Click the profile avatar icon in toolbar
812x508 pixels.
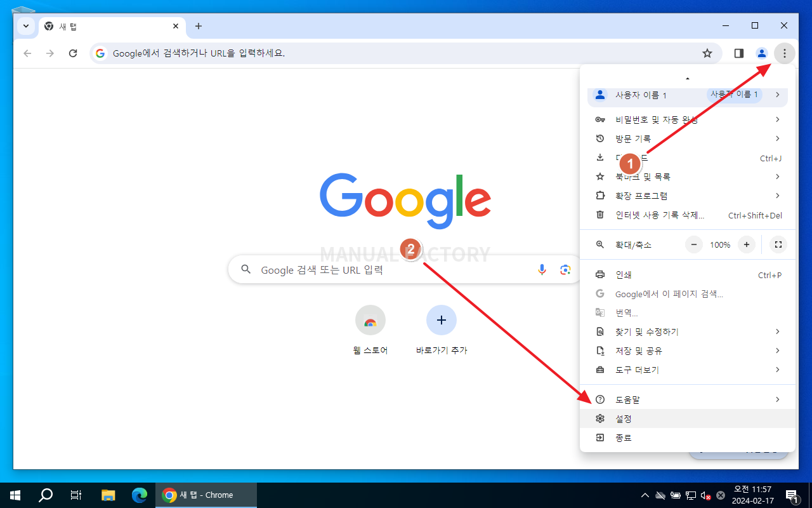tap(762, 53)
